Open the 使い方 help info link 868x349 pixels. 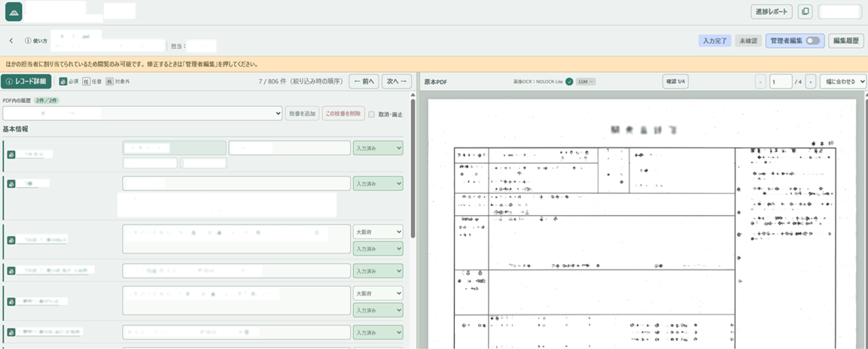pos(36,41)
